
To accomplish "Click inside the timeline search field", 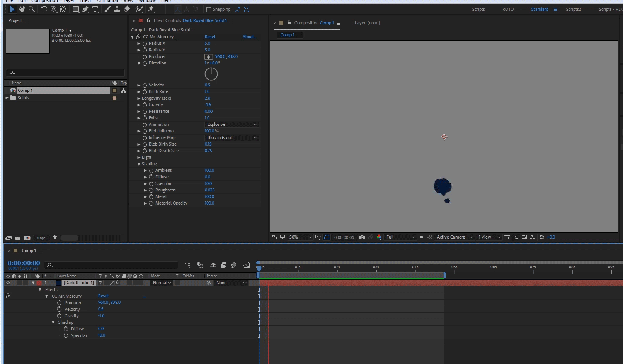I will click(112, 265).
